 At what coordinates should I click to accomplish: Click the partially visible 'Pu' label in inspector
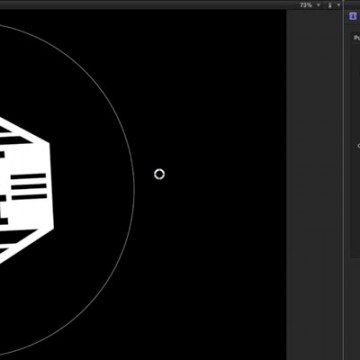357,38
